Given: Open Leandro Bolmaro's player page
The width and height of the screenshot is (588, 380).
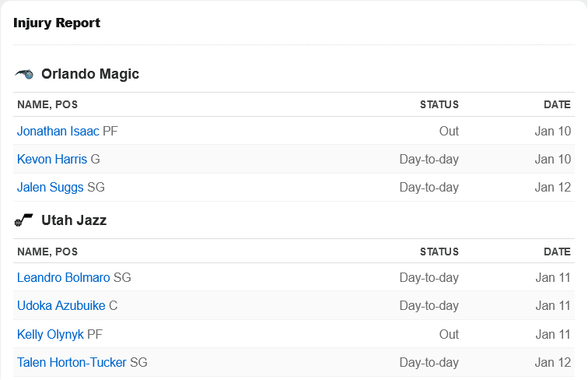Looking at the screenshot, I should click(63, 277).
